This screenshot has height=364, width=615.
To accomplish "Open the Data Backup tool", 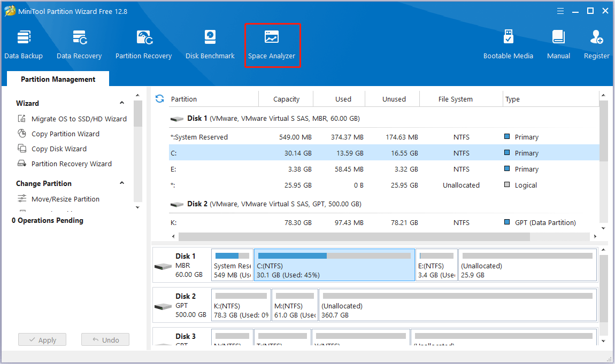I will coord(24,45).
